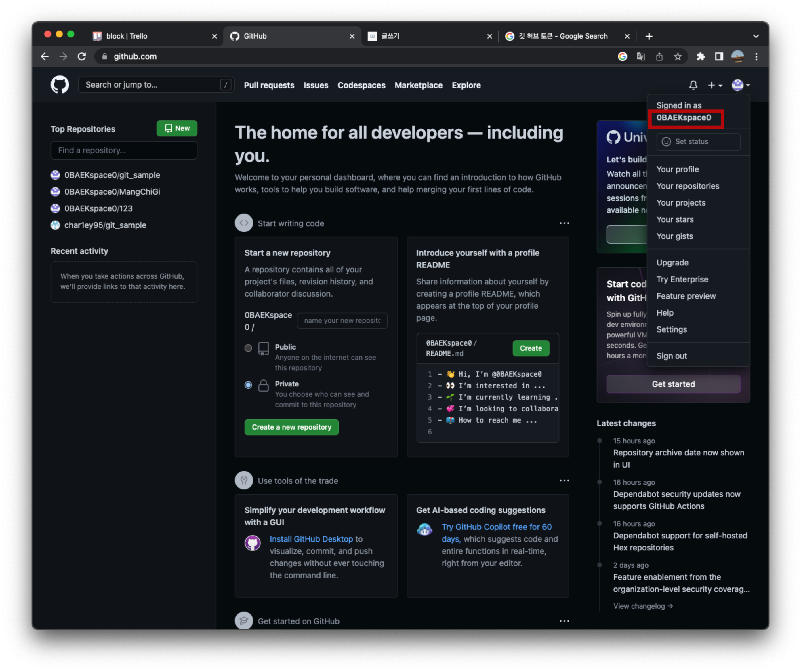Bookmark page with the star icon

[x=677, y=56]
